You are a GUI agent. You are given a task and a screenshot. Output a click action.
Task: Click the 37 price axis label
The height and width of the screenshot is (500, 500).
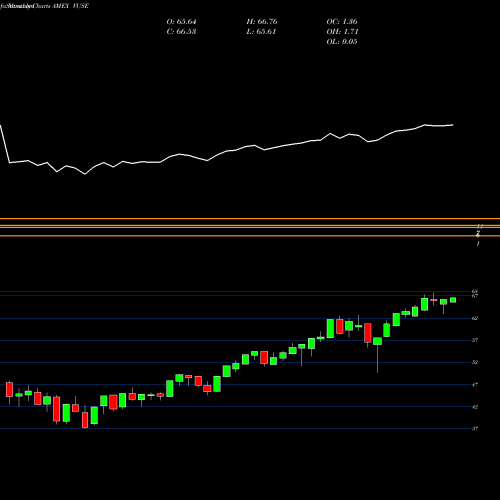click(x=475, y=429)
